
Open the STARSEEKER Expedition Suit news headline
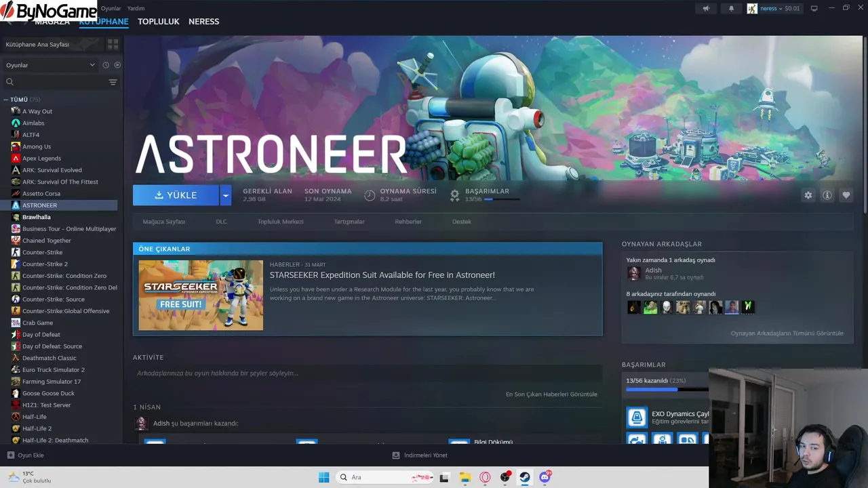[382, 275]
